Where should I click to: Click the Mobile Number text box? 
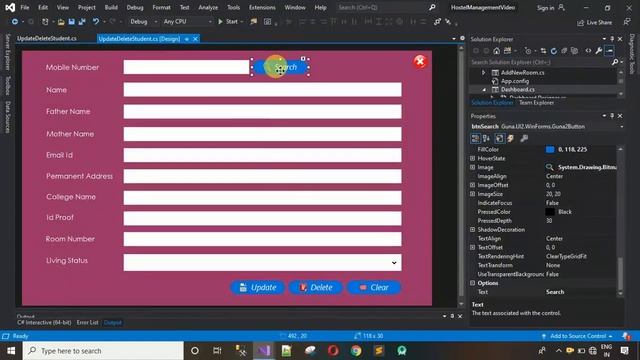186,67
